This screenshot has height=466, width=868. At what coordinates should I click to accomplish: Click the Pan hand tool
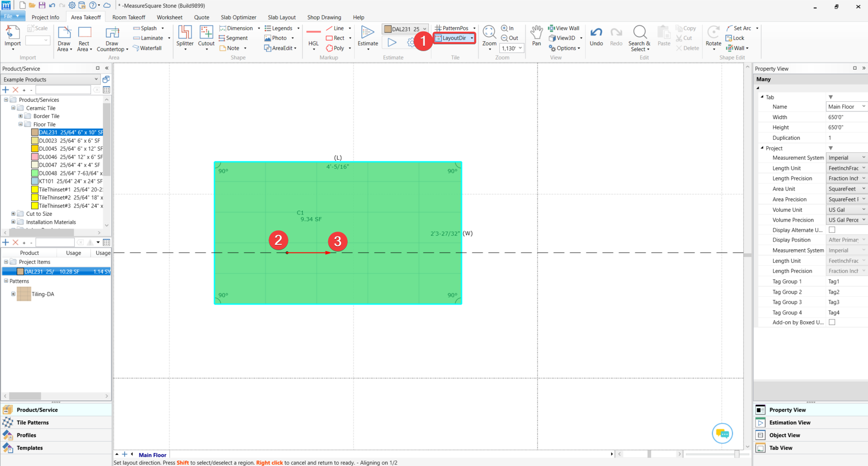[x=537, y=36]
